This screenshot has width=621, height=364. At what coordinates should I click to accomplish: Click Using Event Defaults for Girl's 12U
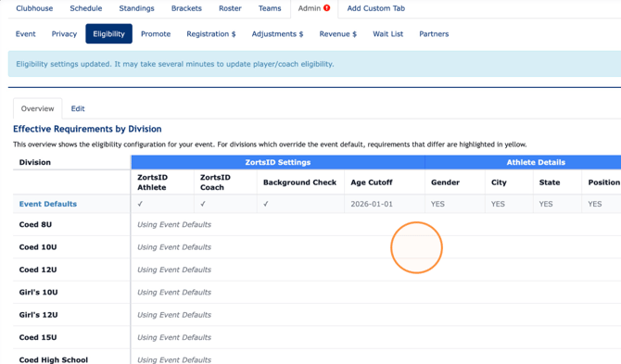(x=174, y=315)
